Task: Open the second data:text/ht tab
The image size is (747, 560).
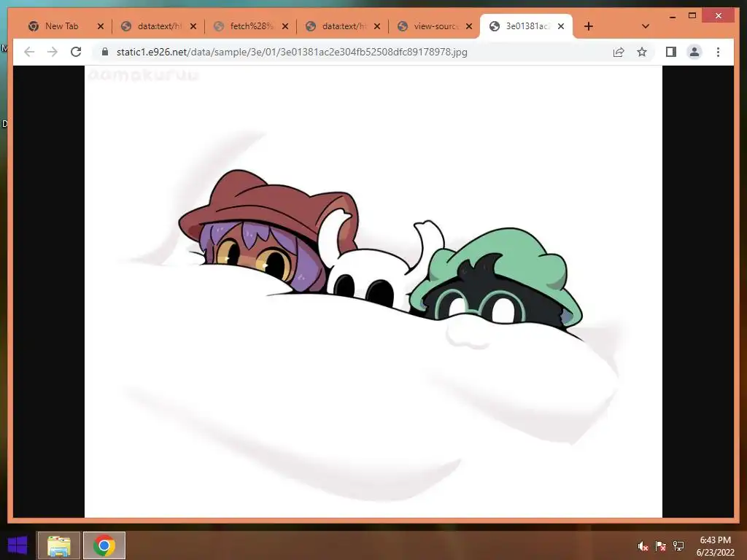Action: point(343,26)
